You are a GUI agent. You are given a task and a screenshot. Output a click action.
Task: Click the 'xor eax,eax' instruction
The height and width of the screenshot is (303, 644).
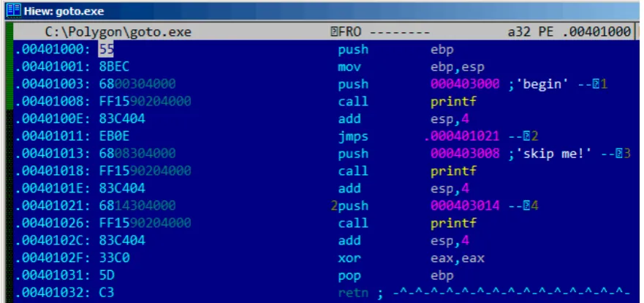click(411, 258)
